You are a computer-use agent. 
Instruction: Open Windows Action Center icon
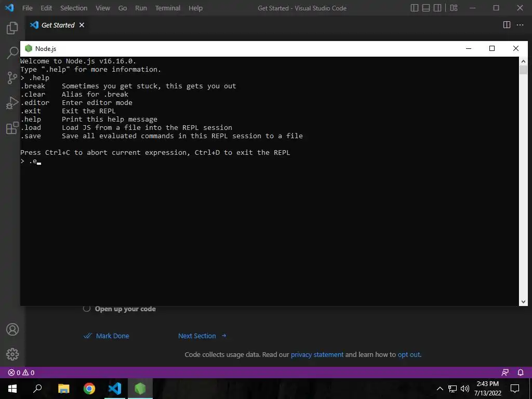click(x=515, y=389)
